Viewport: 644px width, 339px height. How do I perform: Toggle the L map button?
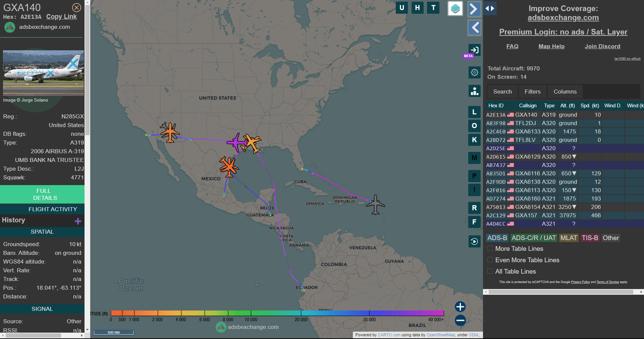click(474, 112)
